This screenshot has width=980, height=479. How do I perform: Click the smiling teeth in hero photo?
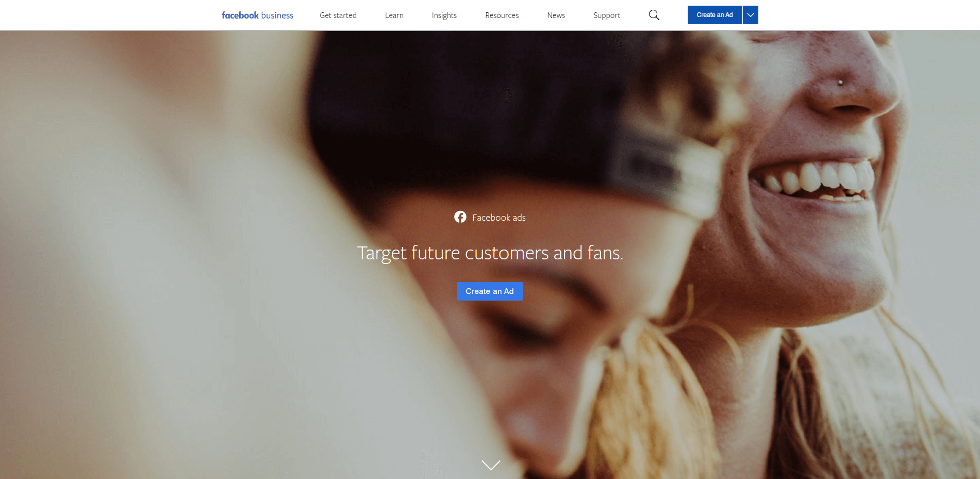pos(815,178)
